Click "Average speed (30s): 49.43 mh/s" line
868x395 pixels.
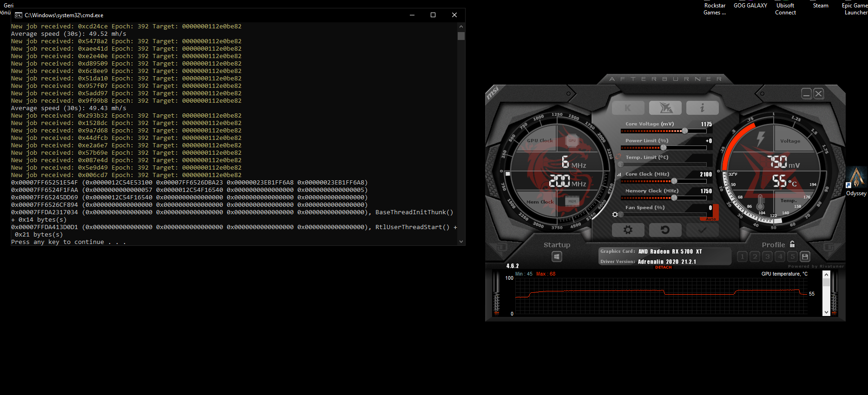[69, 108]
